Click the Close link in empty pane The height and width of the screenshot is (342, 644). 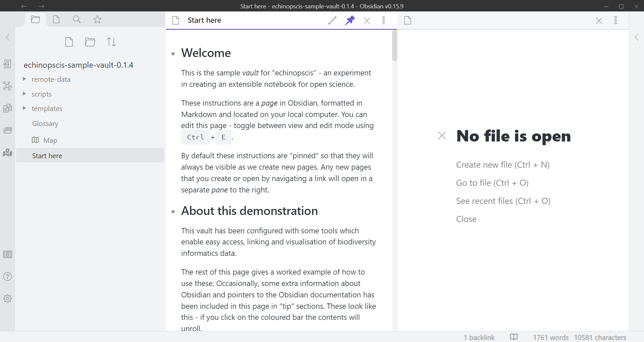pos(466,219)
